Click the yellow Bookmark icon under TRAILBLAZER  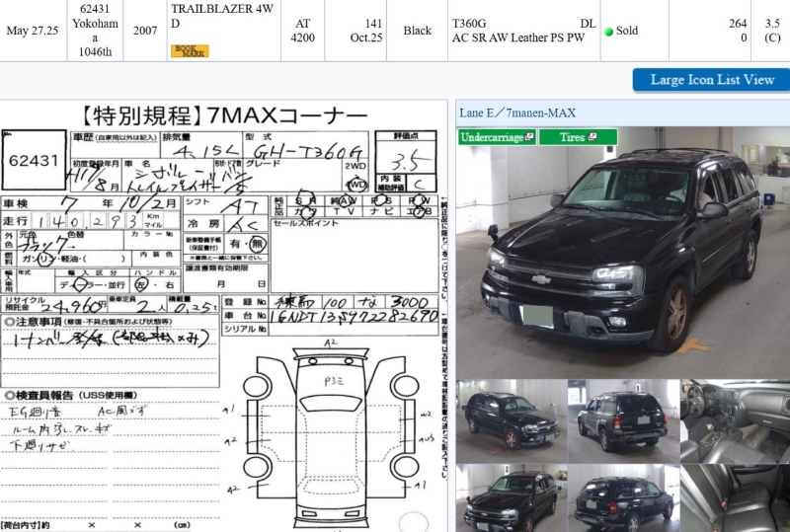[190, 50]
